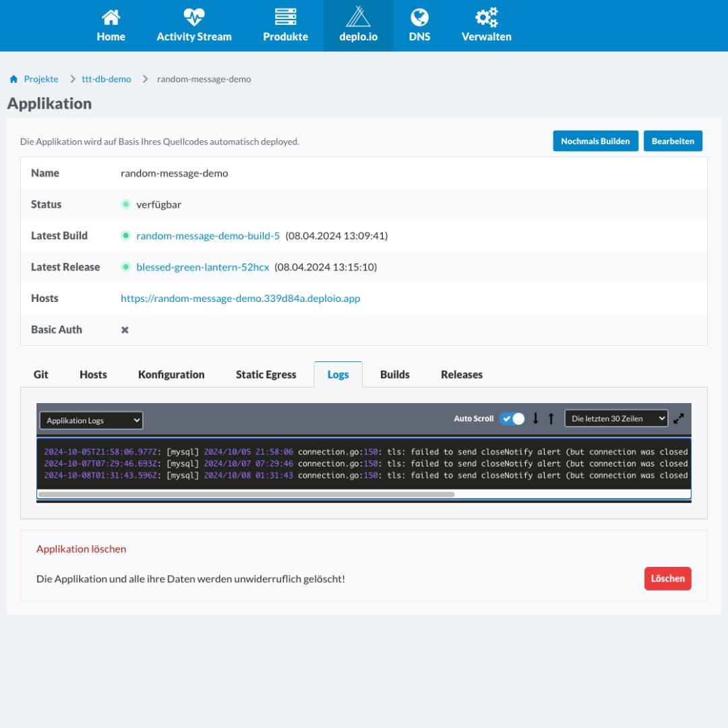Image resolution: width=728 pixels, height=728 pixels.
Task: Click the green Status indicator dot
Action: click(126, 204)
